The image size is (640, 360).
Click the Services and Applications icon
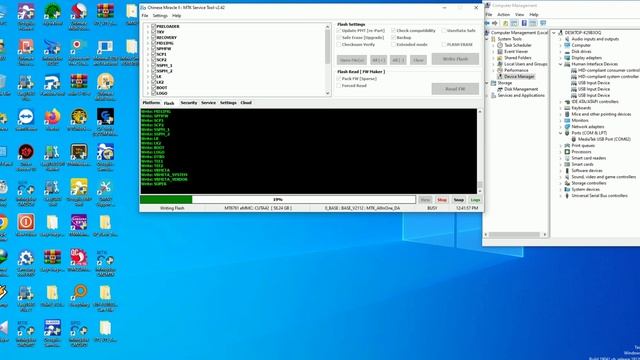[x=493, y=96]
